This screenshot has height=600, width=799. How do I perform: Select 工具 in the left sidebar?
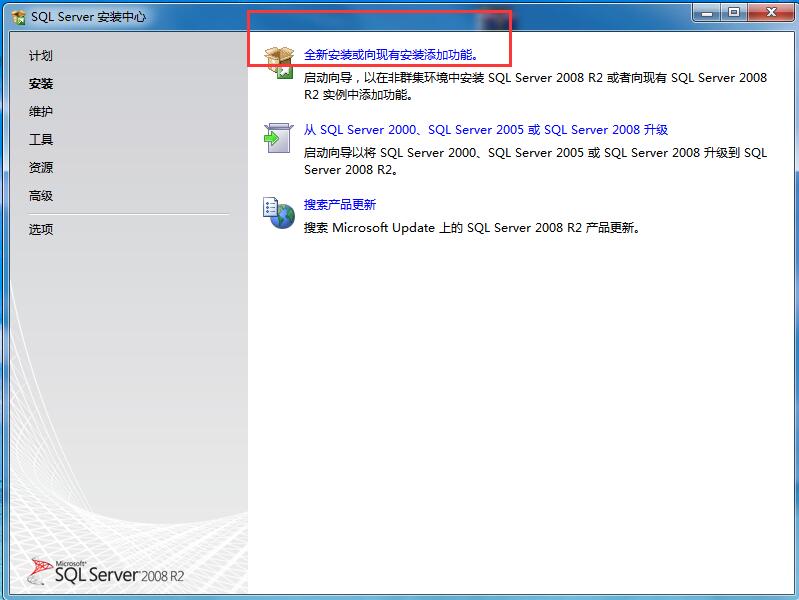(x=41, y=140)
